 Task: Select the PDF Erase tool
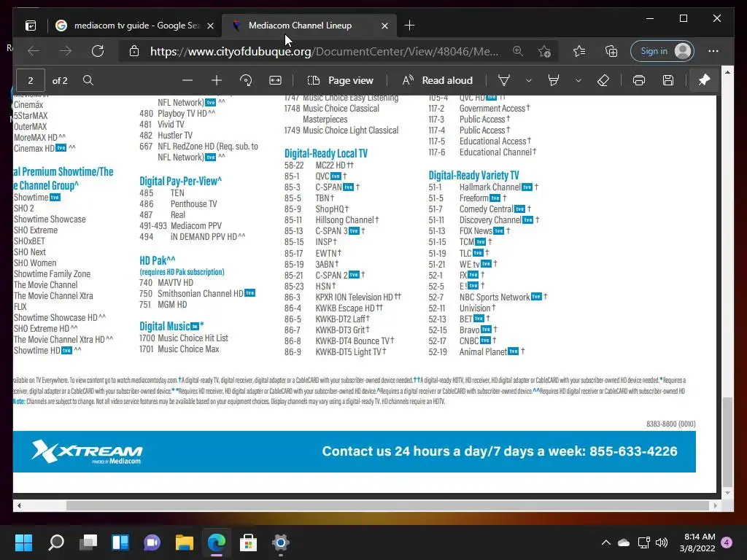click(x=603, y=80)
